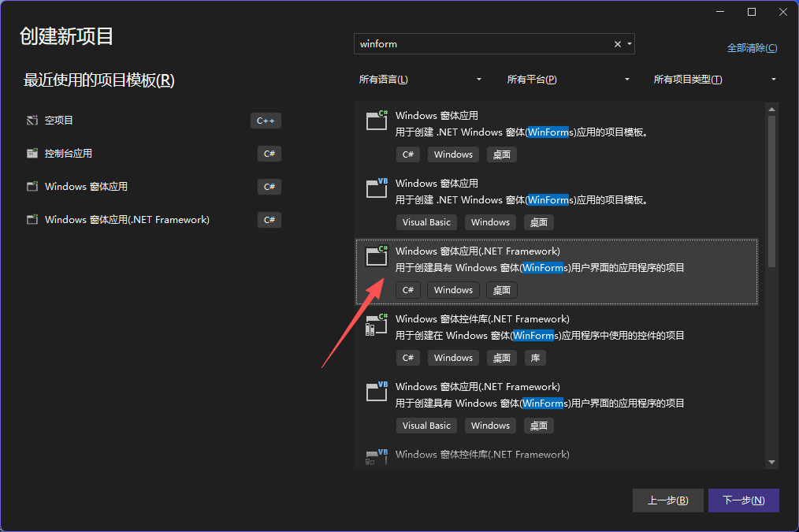The width and height of the screenshot is (799, 532).
Task: Click the 下一步 next button
Action: [744, 500]
